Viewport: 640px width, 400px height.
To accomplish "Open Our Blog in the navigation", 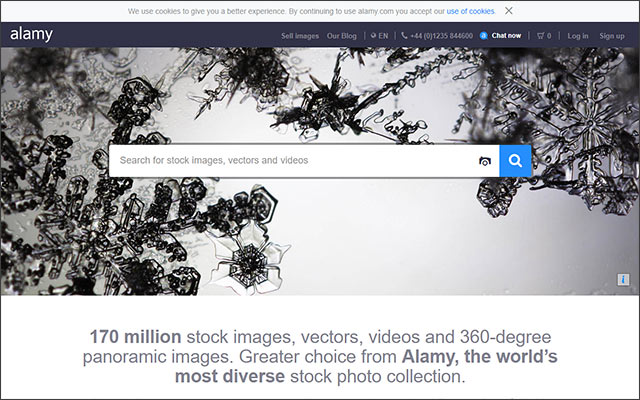I will pos(341,35).
